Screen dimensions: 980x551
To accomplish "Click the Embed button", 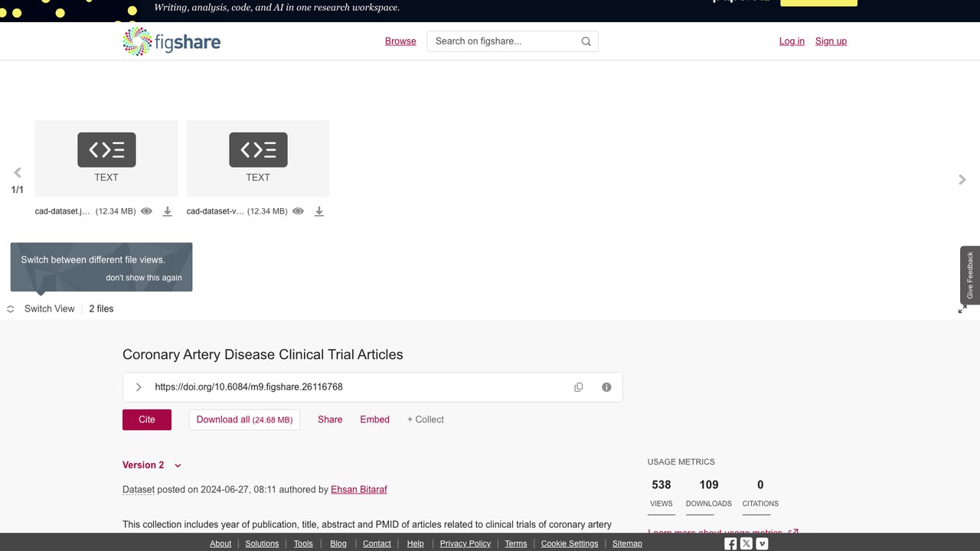I will click(375, 419).
